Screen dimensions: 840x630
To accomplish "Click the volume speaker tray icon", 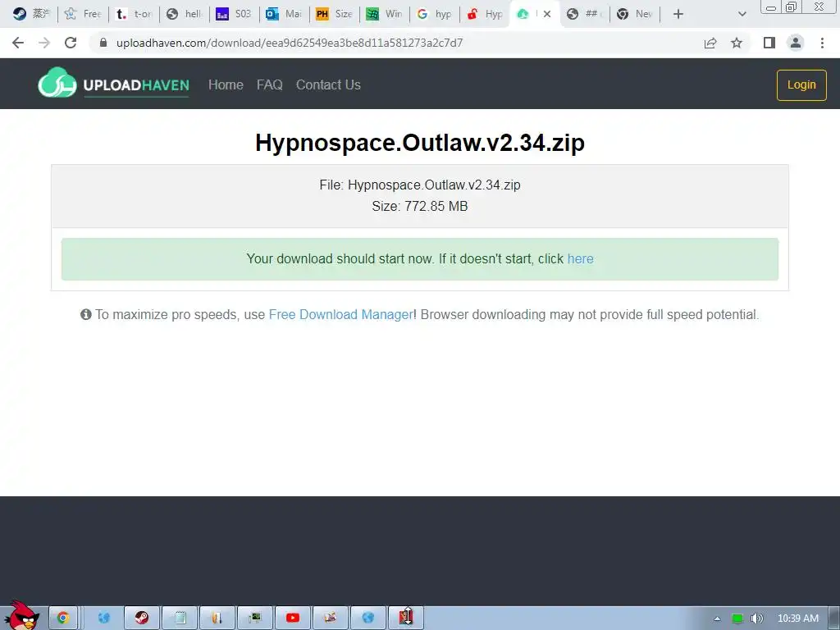I will tap(757, 619).
